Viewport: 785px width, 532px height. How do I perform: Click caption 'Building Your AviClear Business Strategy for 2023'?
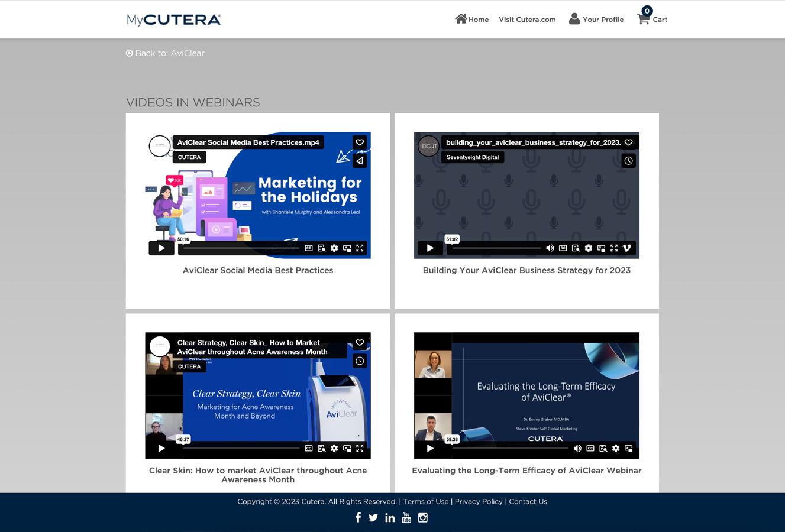(526, 270)
